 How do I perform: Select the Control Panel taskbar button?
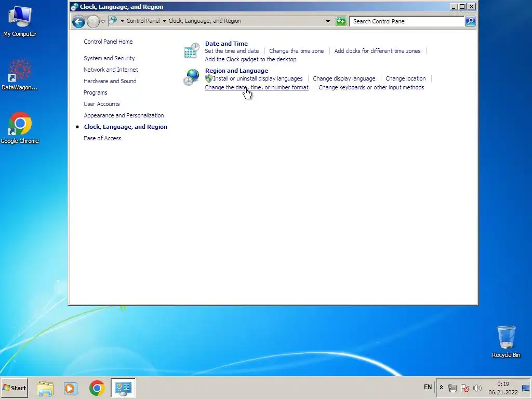tap(123, 388)
